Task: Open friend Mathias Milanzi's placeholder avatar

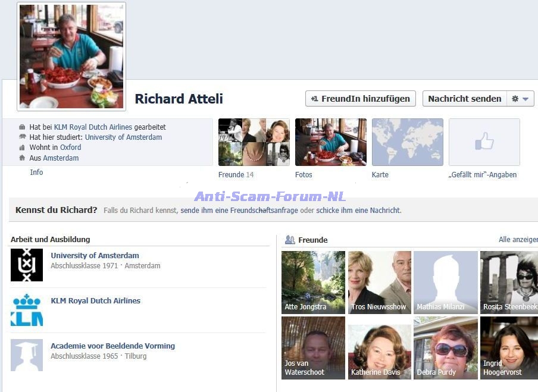Action: (445, 282)
